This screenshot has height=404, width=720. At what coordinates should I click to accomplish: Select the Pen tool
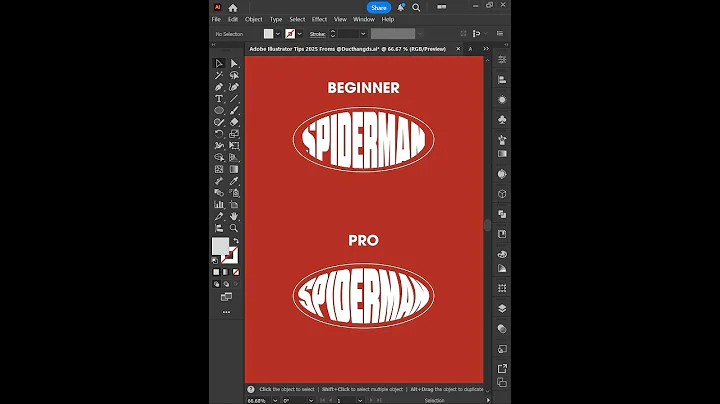coord(219,87)
